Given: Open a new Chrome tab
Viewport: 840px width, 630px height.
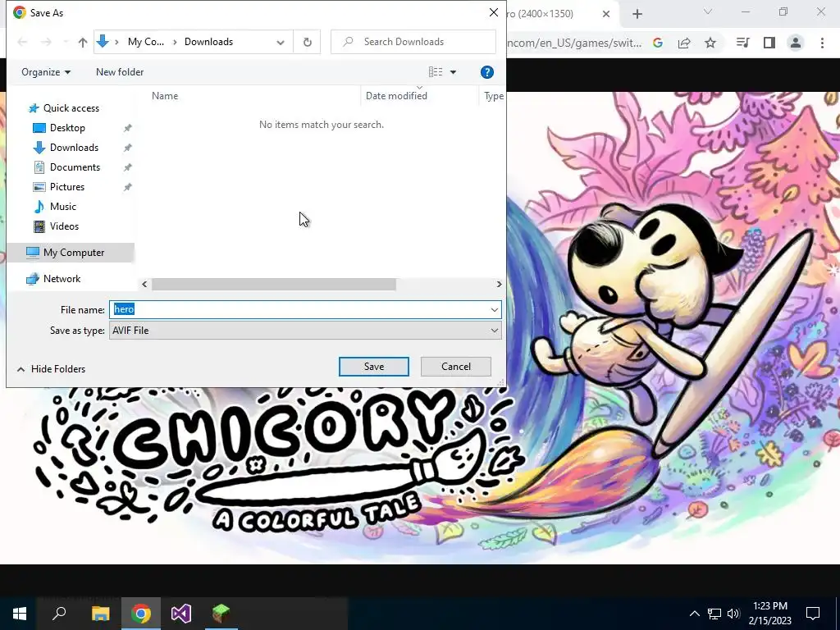Looking at the screenshot, I should pos(637,14).
